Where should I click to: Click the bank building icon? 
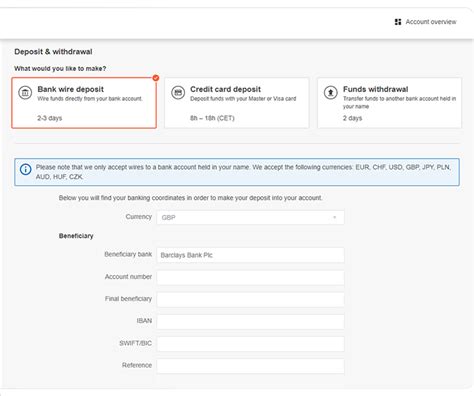coord(25,93)
